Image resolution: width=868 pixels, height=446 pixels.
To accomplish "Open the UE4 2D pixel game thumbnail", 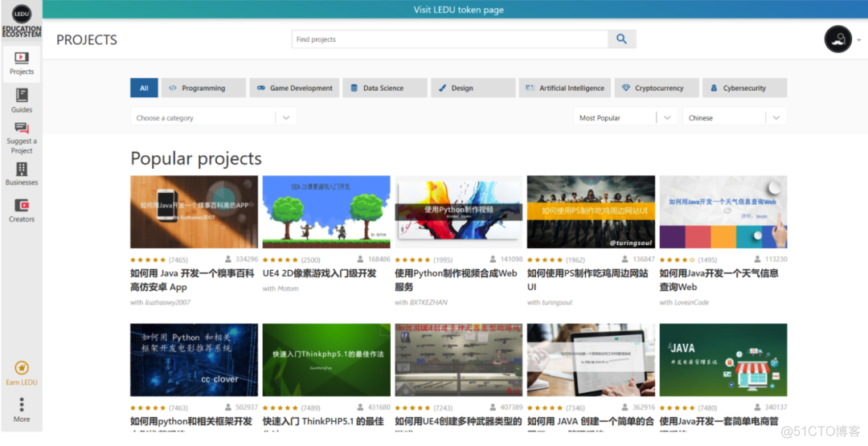I will click(326, 212).
